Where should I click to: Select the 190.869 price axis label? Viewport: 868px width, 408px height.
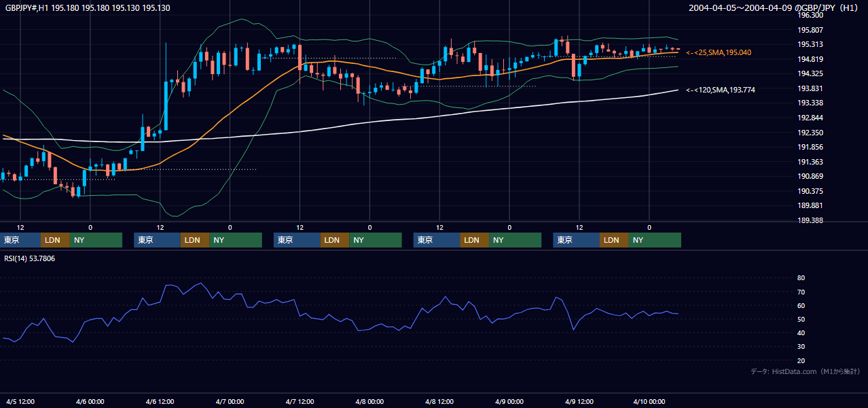(810, 176)
